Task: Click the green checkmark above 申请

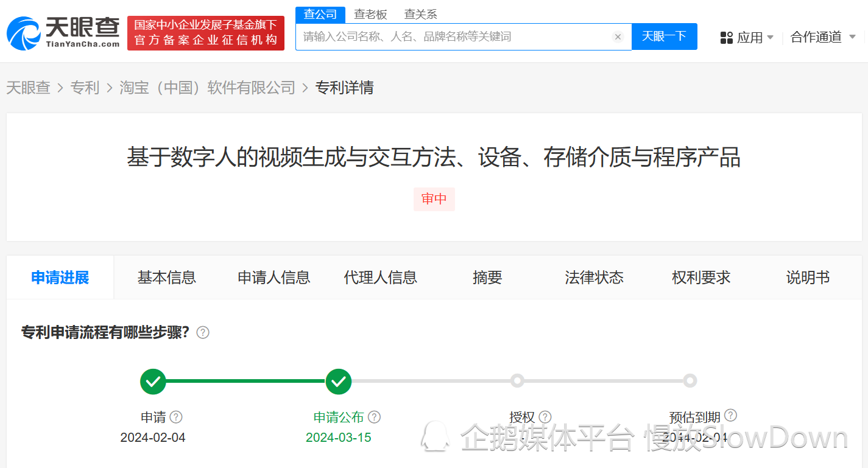Action: click(x=153, y=382)
